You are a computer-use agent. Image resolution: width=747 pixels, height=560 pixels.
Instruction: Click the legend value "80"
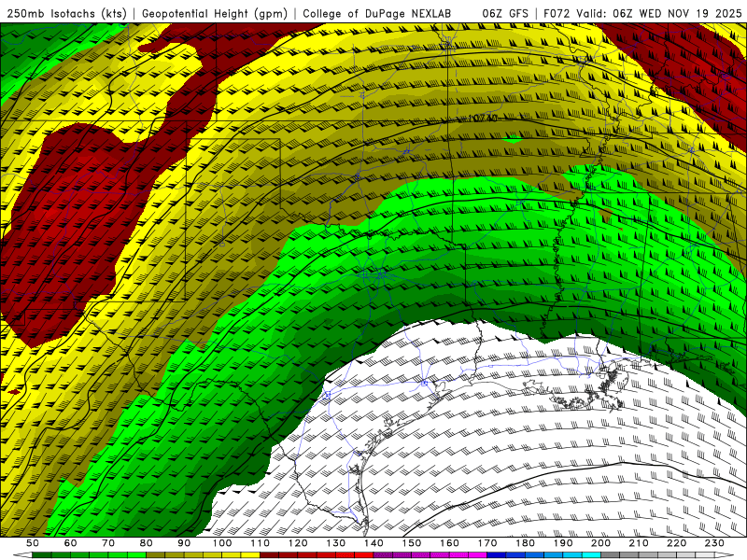coord(147,543)
